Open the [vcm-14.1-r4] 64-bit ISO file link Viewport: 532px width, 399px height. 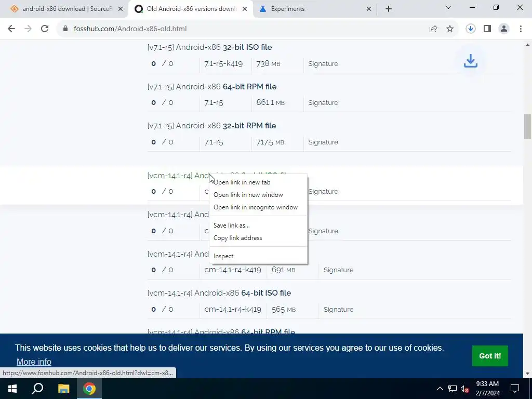(x=219, y=293)
